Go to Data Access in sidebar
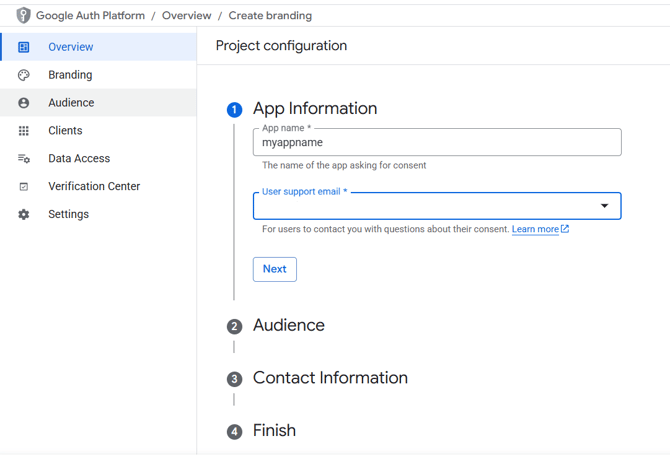 (79, 159)
